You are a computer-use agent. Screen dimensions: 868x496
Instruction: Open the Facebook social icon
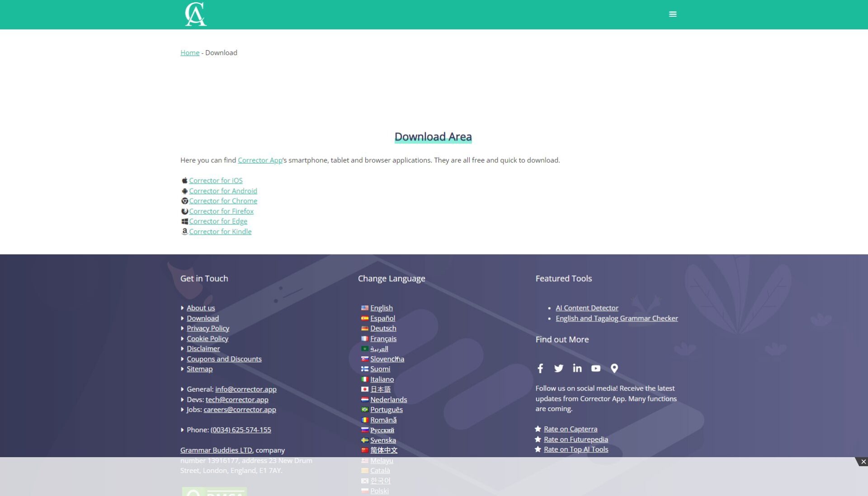tap(540, 368)
